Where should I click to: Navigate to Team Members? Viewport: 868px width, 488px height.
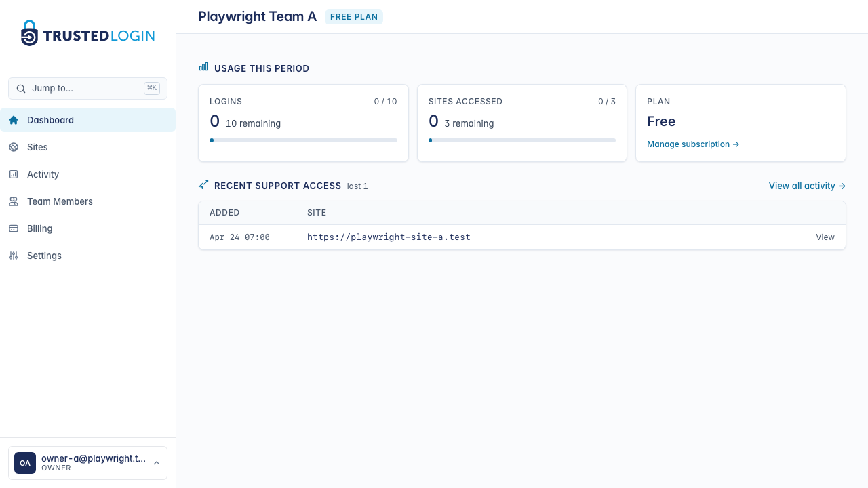click(59, 201)
